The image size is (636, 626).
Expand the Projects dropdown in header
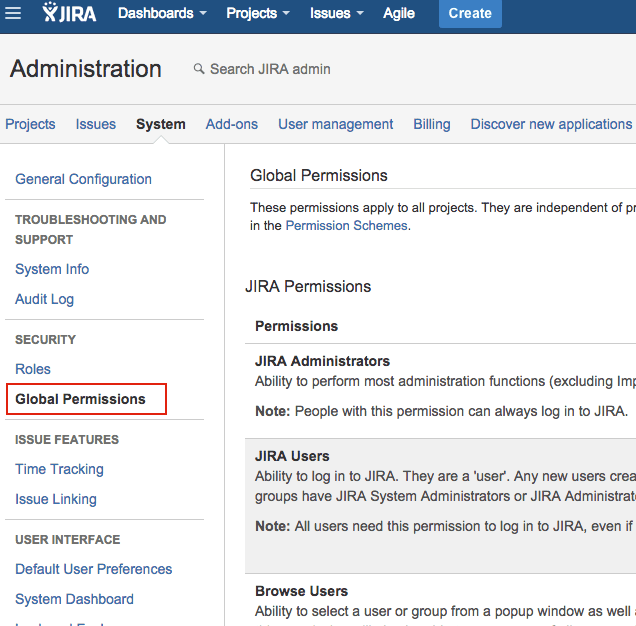pyautogui.click(x=258, y=13)
